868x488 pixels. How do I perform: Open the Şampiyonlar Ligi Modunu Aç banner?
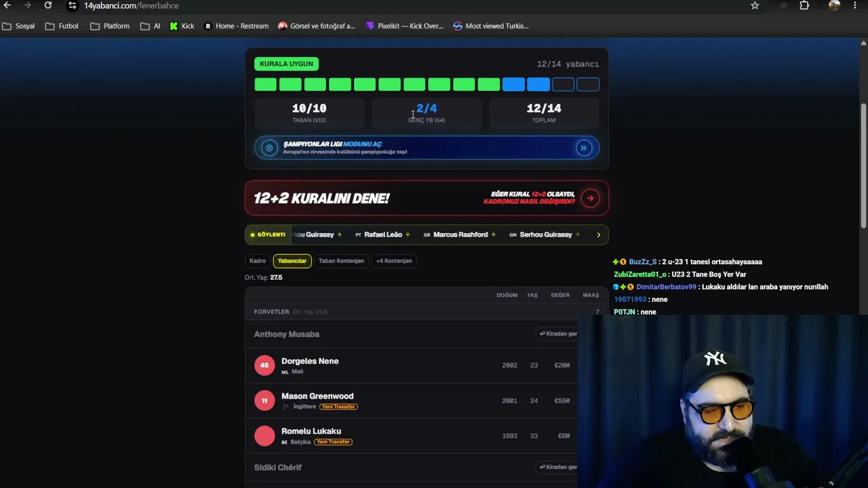[x=427, y=148]
